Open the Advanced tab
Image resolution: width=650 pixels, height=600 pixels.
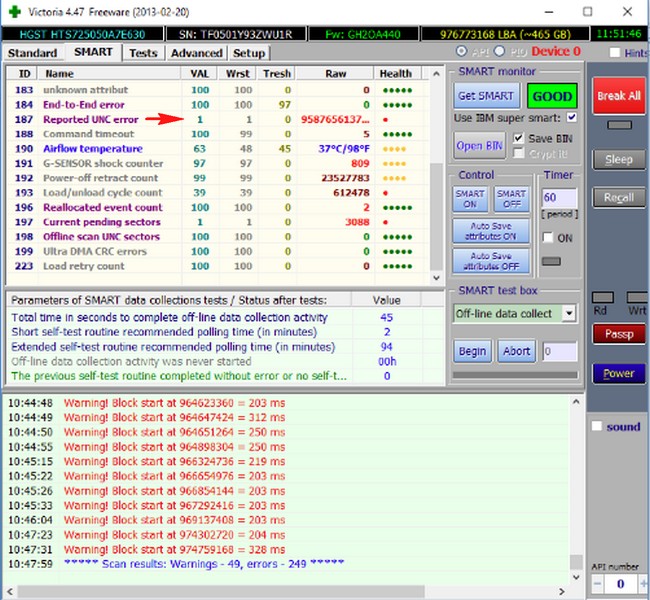click(x=196, y=53)
